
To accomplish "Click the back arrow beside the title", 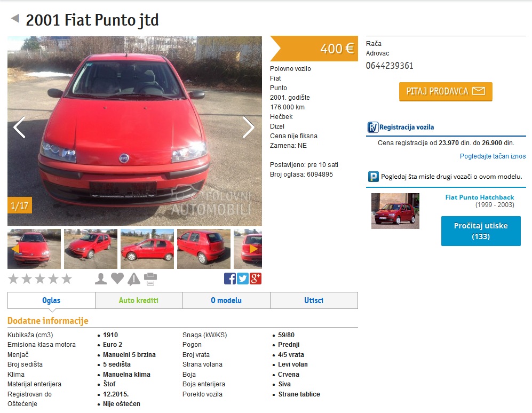I will pos(15,18).
